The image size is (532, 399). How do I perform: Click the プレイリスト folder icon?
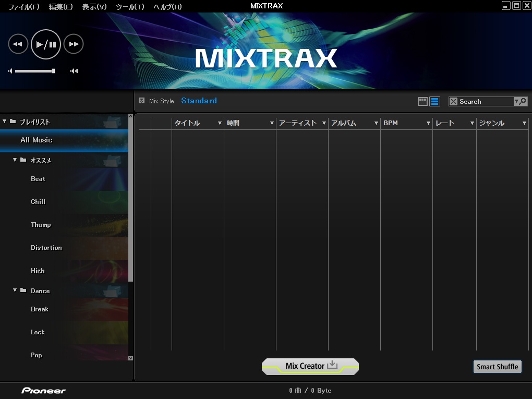[x=13, y=121]
